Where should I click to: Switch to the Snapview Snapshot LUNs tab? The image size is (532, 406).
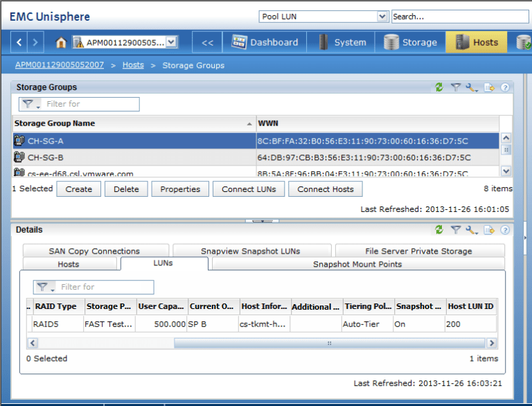pos(251,251)
